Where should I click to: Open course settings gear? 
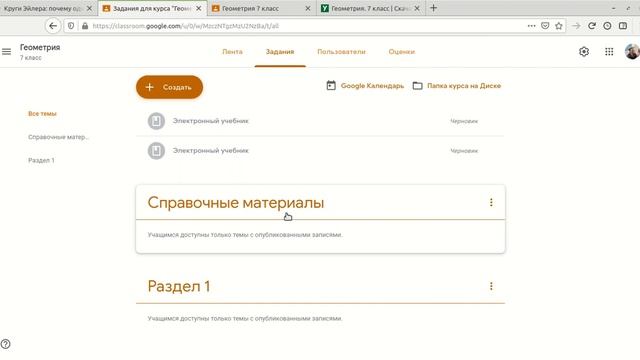click(x=584, y=52)
